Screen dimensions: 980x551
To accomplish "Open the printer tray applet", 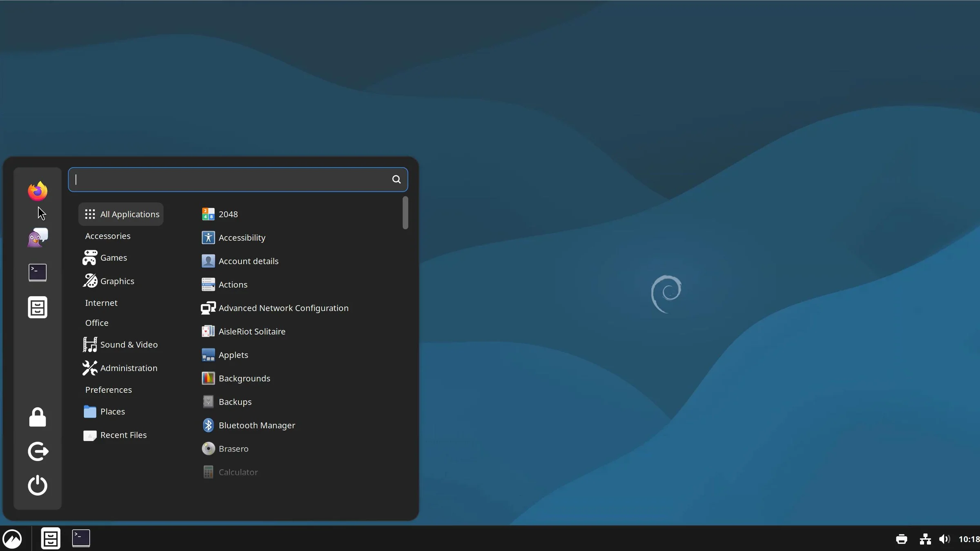I will coord(902,539).
